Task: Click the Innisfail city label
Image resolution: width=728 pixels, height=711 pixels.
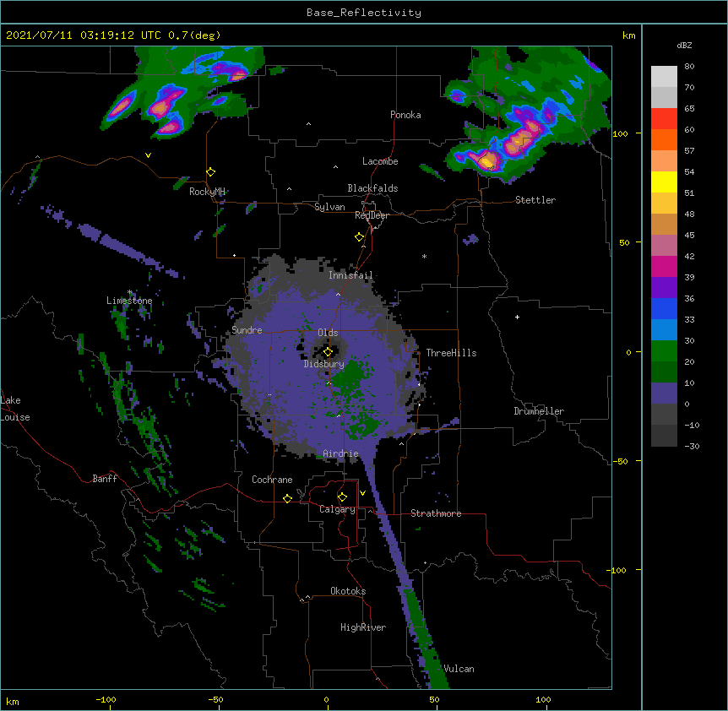Action: point(350,275)
